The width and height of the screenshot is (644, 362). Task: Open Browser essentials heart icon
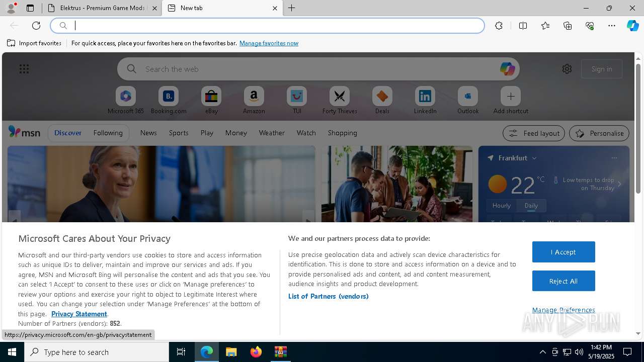point(590,26)
